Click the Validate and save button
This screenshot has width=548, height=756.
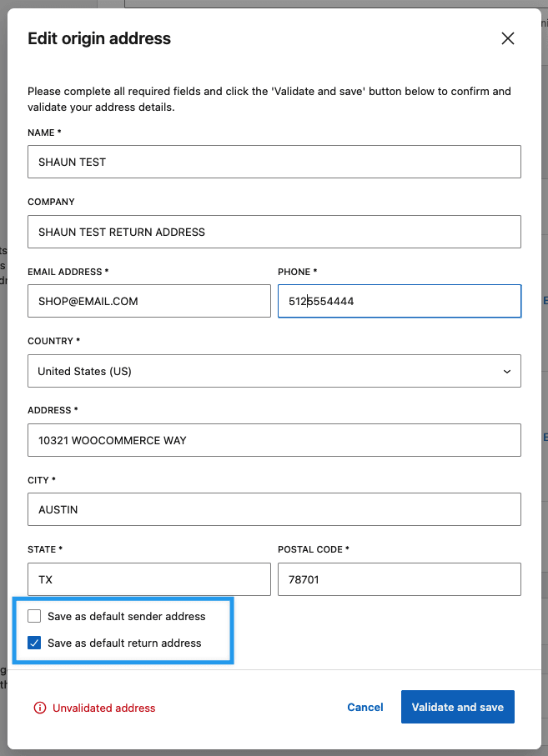[458, 707]
